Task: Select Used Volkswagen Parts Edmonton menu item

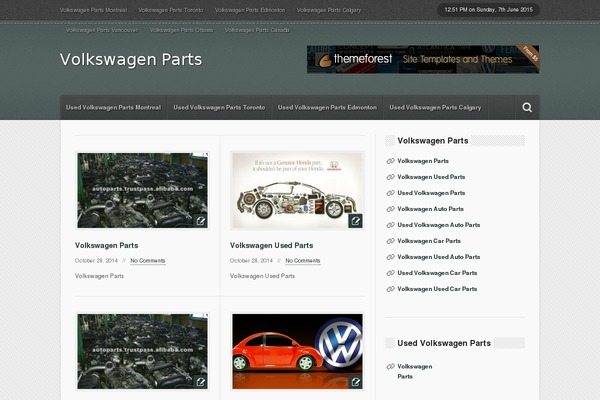Action: [327, 108]
